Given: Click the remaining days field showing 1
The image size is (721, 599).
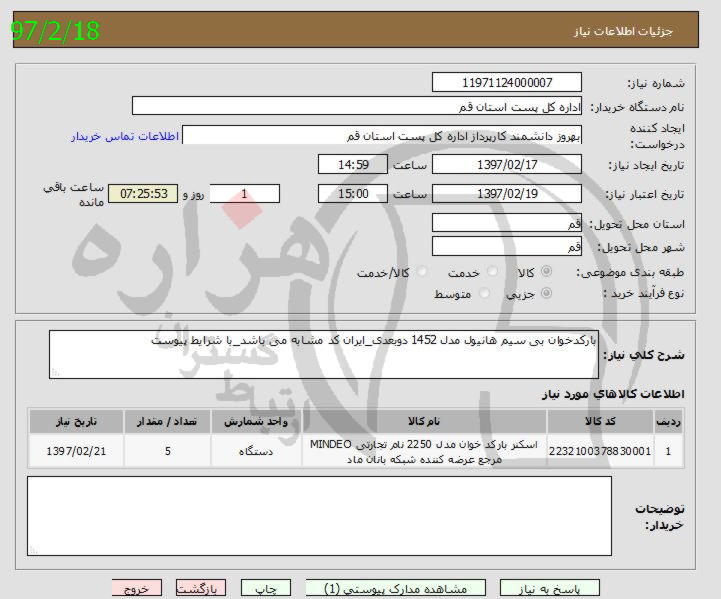Looking at the screenshot, I should 245,194.
